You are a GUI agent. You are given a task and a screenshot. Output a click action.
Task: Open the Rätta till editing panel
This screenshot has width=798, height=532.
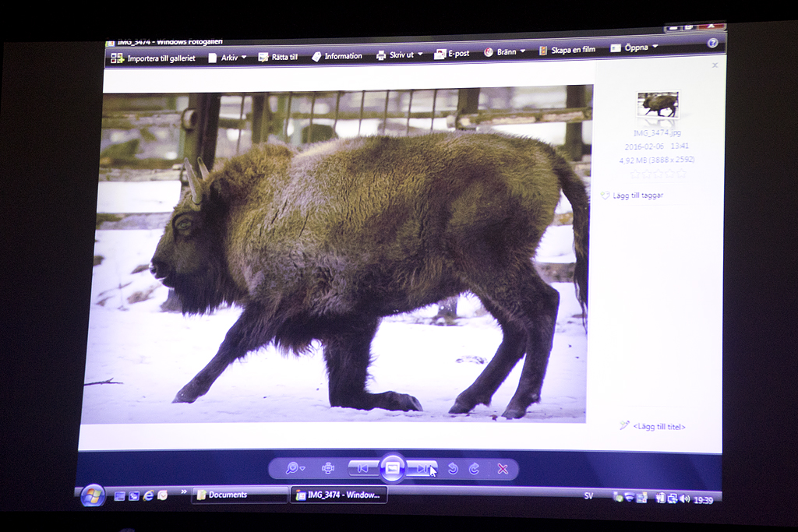tap(278, 57)
